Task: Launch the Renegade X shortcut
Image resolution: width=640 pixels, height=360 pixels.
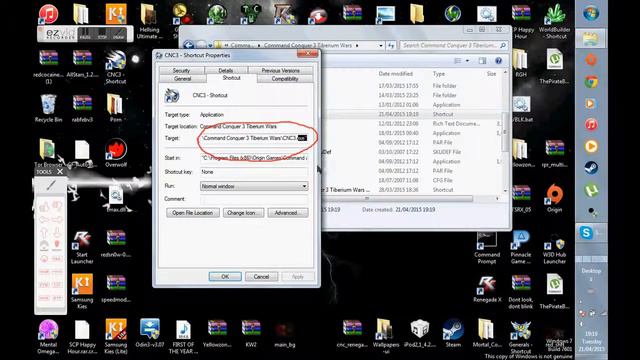Action: (487, 289)
